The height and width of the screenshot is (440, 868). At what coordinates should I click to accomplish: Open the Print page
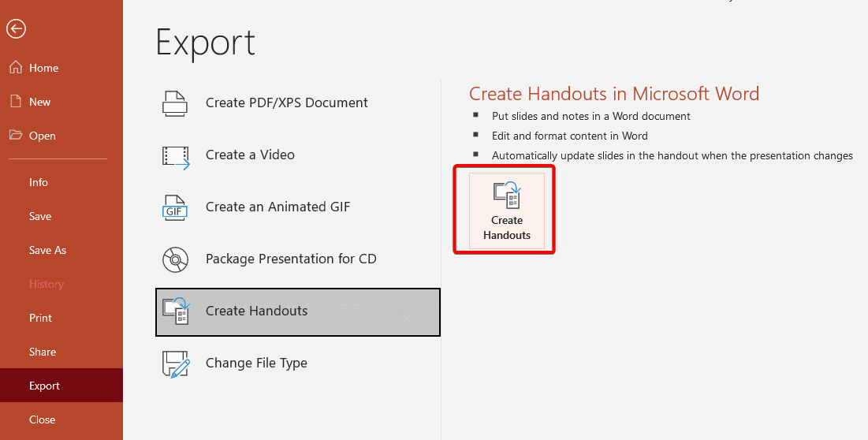click(40, 318)
